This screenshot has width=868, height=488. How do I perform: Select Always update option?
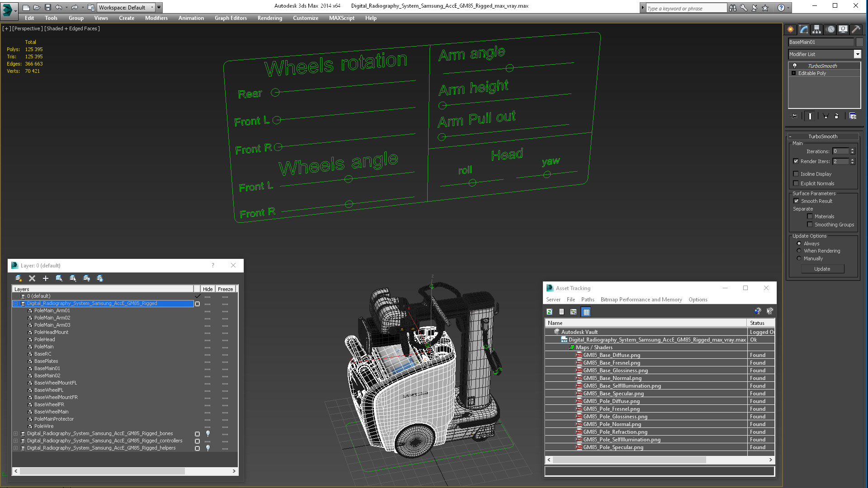coord(799,244)
